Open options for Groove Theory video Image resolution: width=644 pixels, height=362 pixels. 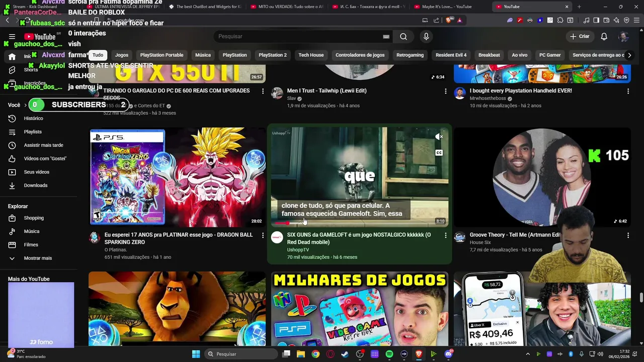tap(628, 235)
